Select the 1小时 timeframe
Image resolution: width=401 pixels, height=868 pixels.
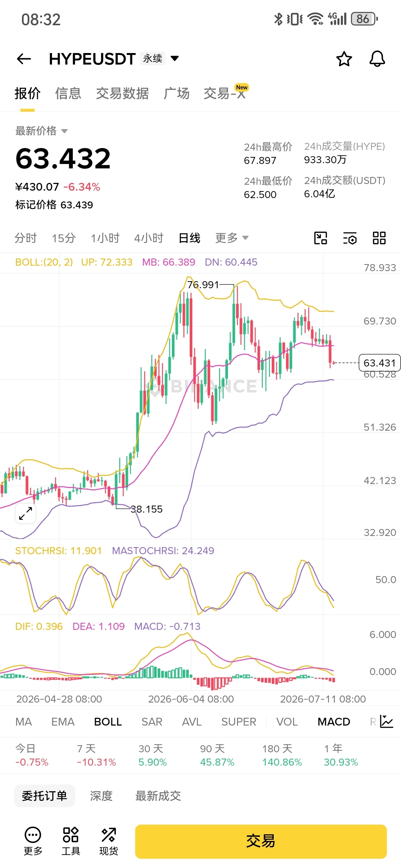(x=105, y=238)
